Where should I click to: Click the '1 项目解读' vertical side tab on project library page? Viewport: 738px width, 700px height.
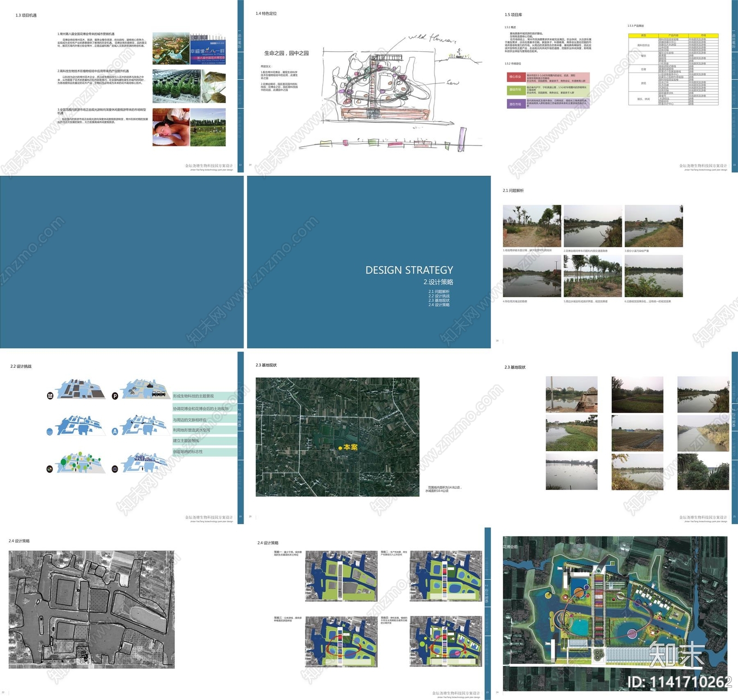(x=734, y=41)
